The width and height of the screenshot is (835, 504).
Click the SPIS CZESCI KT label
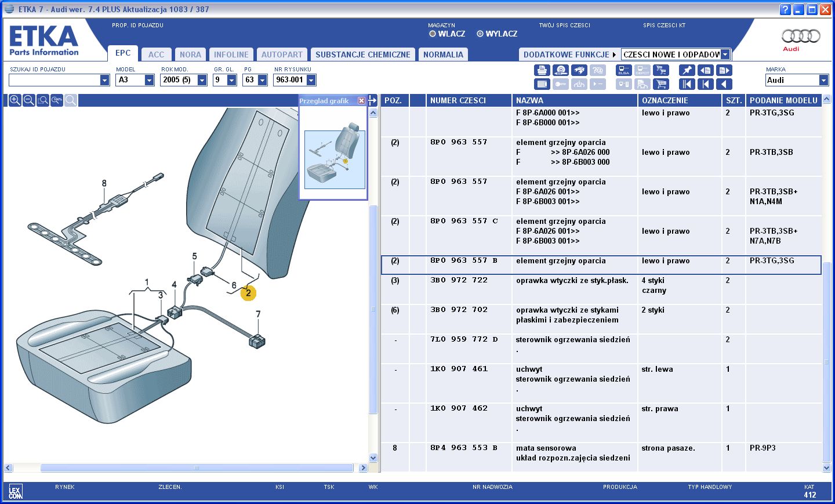point(664,26)
